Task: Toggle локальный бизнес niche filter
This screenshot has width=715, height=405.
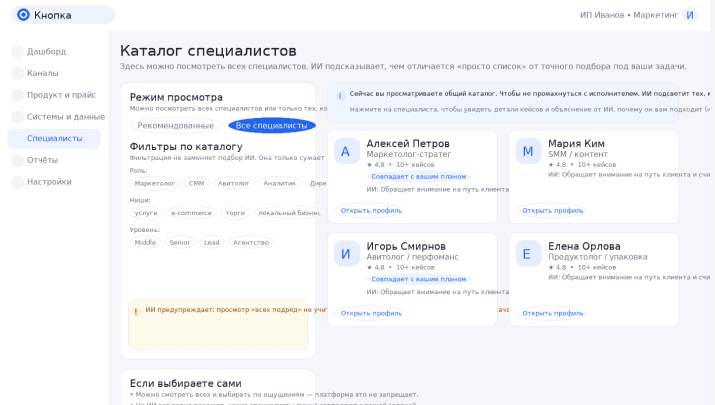Action: coord(289,213)
